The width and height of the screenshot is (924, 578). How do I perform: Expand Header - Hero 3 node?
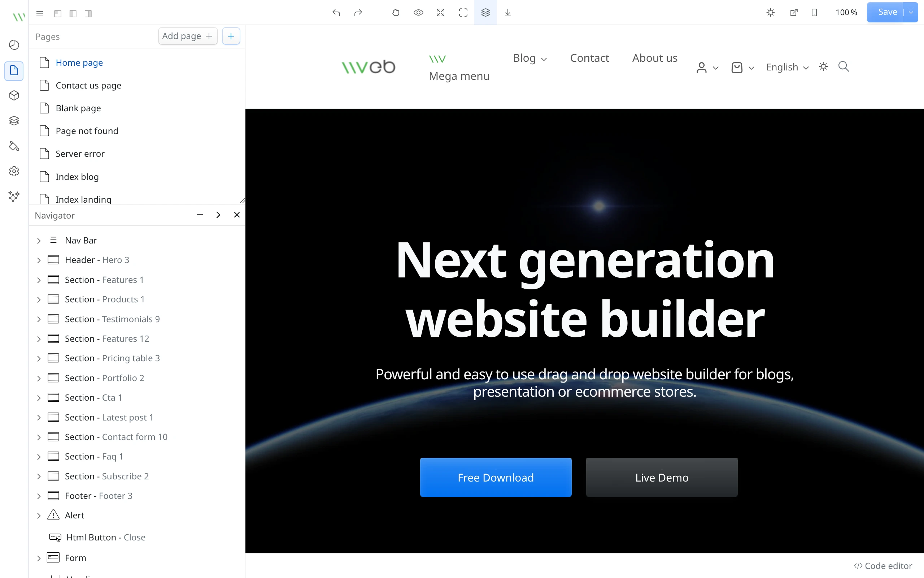tap(39, 260)
